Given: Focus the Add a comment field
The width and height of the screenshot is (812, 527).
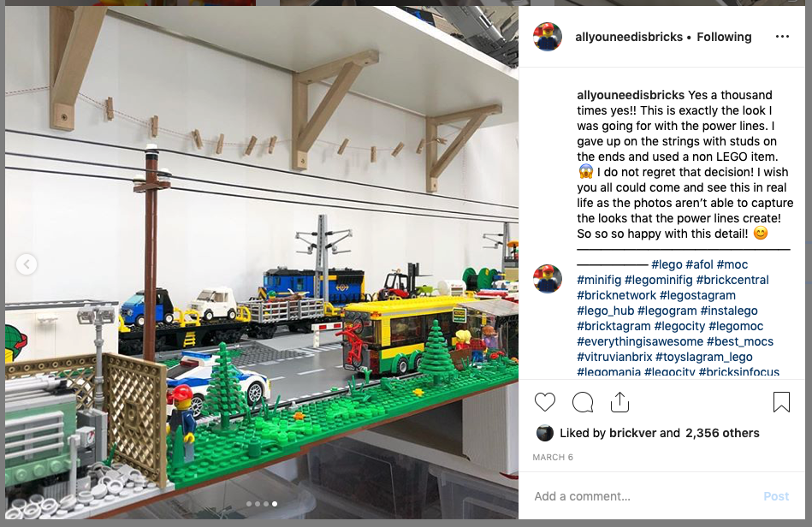Looking at the screenshot, I should pyautogui.click(x=645, y=496).
